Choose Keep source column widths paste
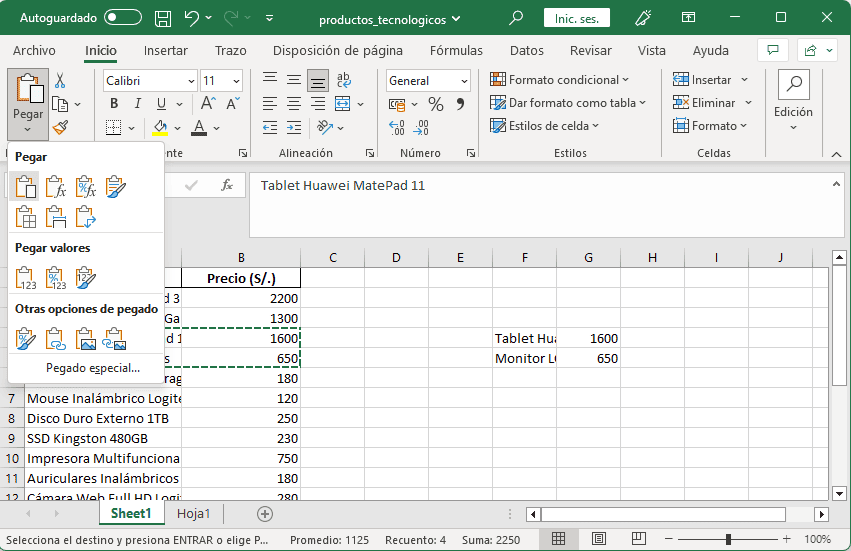 click(55, 217)
